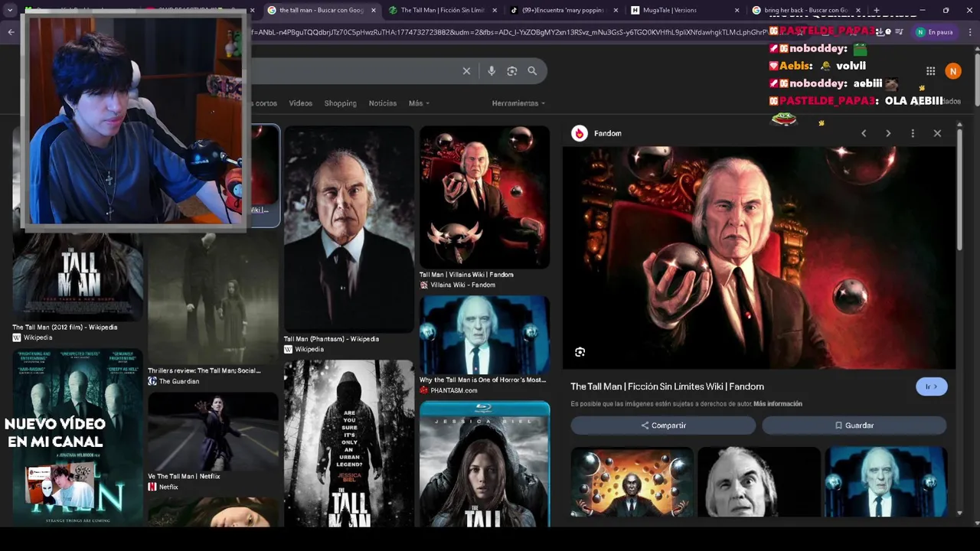Open Chrome's three-dot menu
980x551 pixels.
coord(969,32)
